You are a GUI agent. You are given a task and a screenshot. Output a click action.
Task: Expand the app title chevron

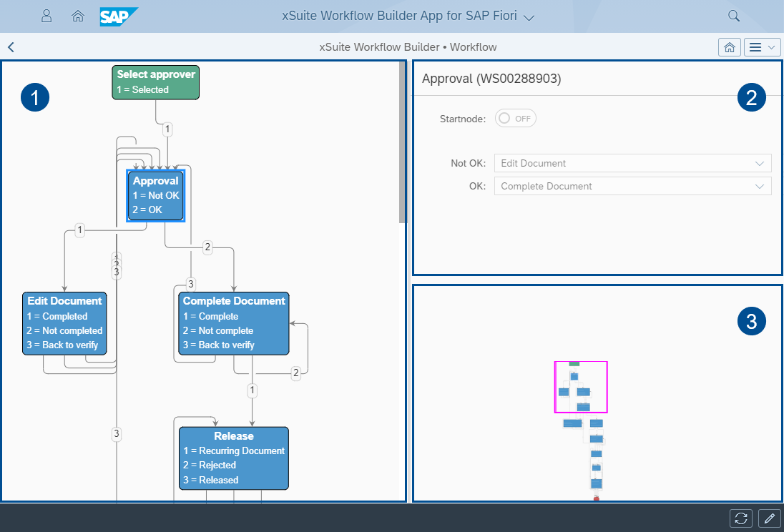tap(529, 16)
